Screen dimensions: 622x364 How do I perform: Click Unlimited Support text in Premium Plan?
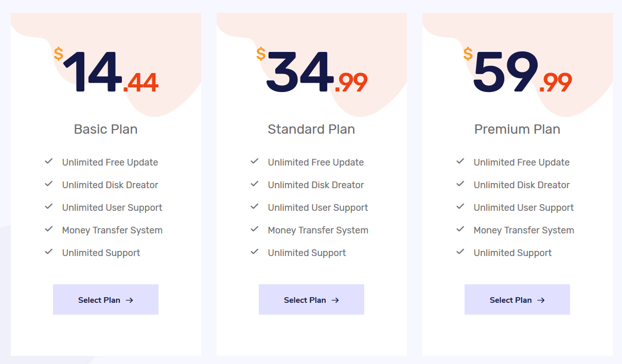tap(512, 253)
